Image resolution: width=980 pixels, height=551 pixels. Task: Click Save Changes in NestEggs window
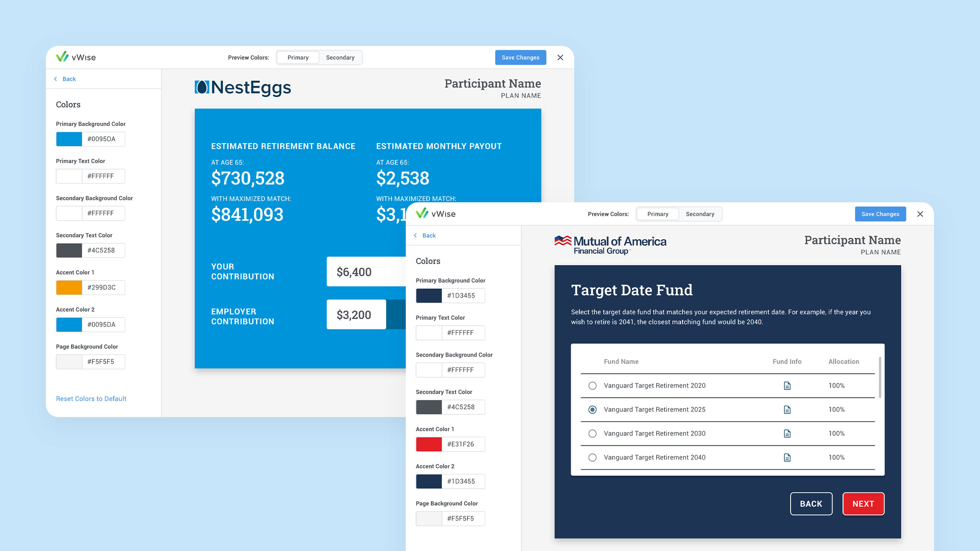(x=520, y=57)
